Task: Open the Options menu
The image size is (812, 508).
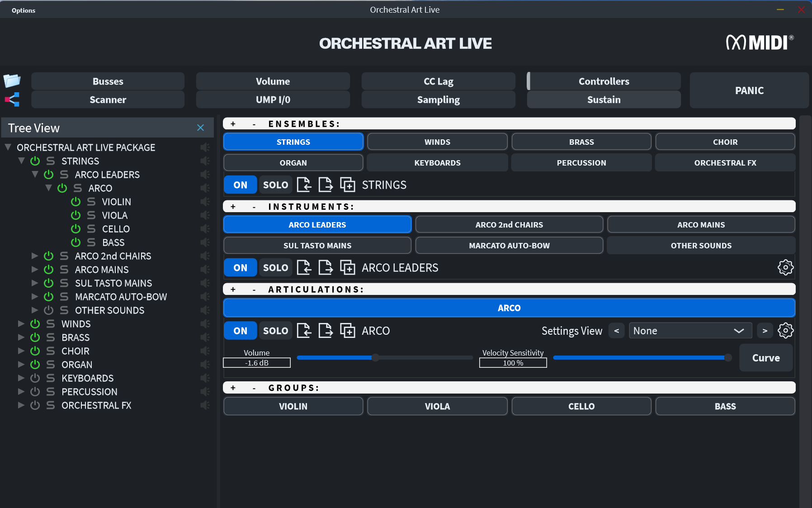Action: click(23, 10)
